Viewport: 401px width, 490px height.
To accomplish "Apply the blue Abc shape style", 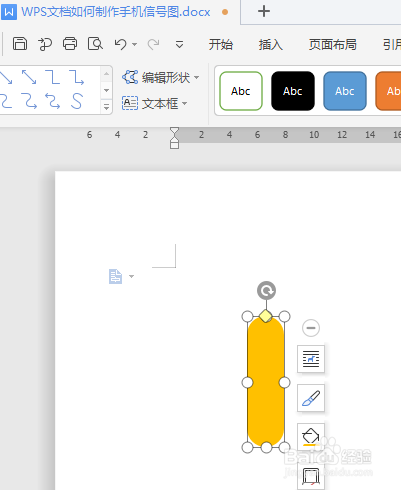I will (x=345, y=91).
